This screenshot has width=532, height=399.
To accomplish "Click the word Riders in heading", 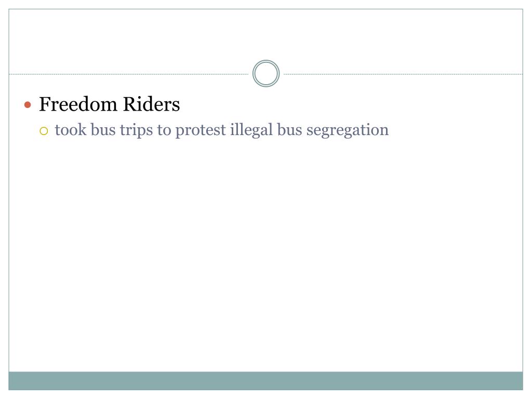I will pos(151,104).
